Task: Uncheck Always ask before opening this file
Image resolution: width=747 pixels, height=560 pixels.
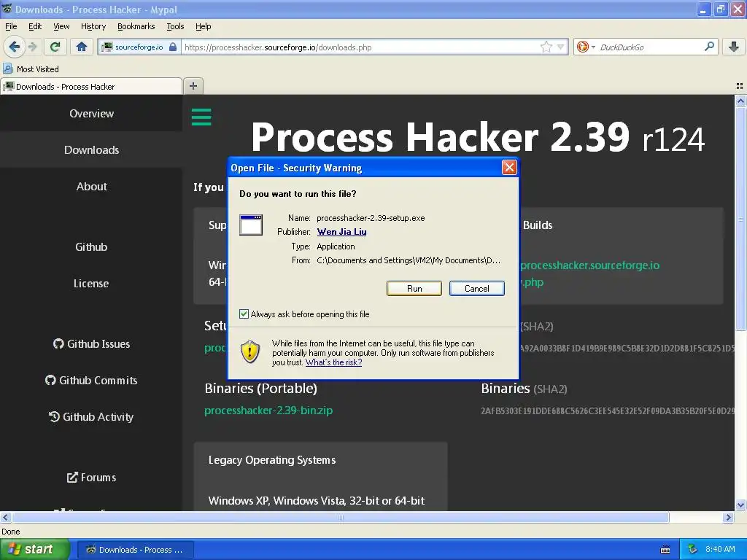Action: [x=244, y=314]
